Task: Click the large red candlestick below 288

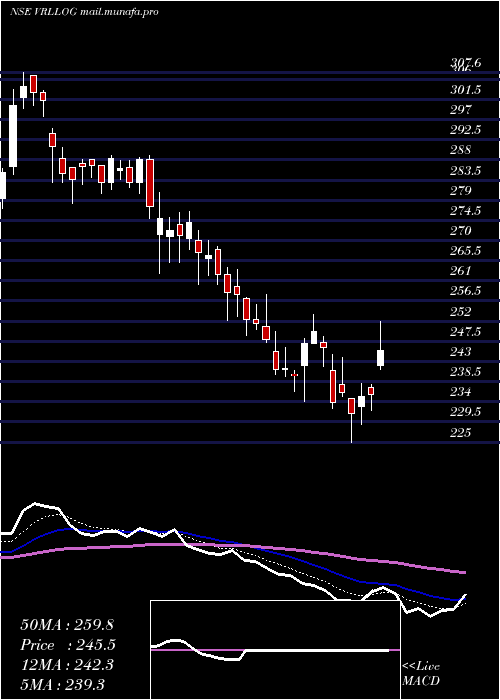Action: pos(150,183)
